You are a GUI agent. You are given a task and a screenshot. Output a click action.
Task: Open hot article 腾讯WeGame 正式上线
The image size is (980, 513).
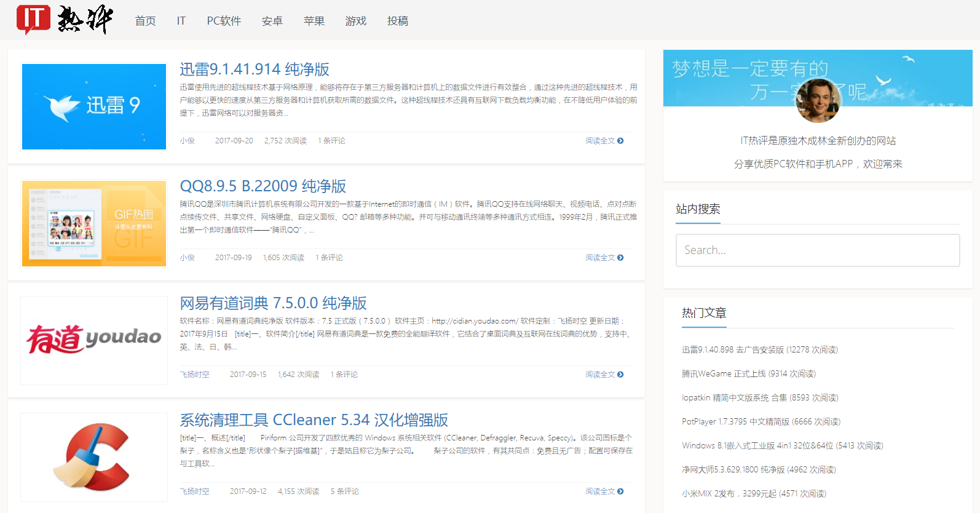click(749, 373)
